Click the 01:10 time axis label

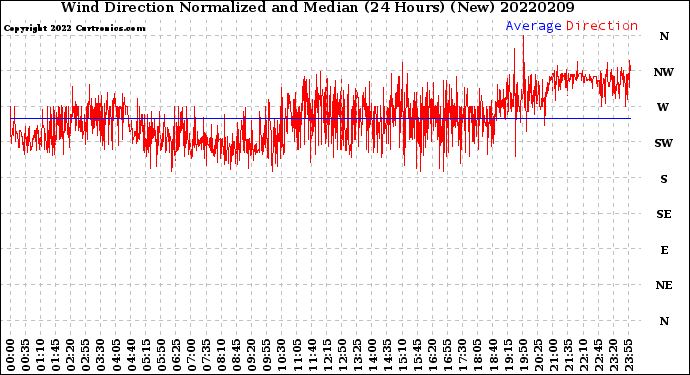41,355
